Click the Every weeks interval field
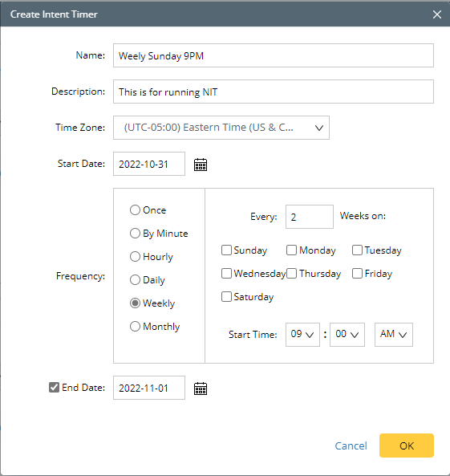 [x=310, y=217]
